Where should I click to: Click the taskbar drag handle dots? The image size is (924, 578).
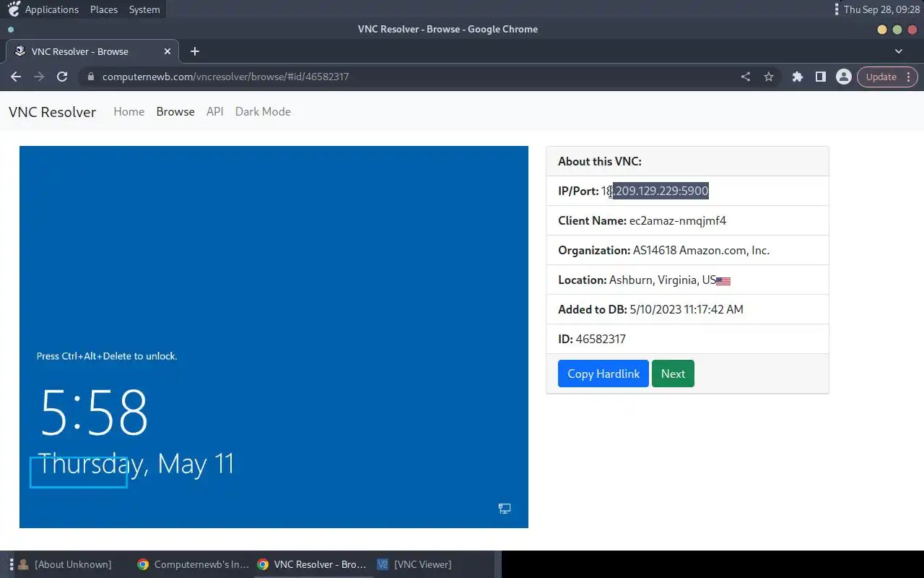click(12, 564)
